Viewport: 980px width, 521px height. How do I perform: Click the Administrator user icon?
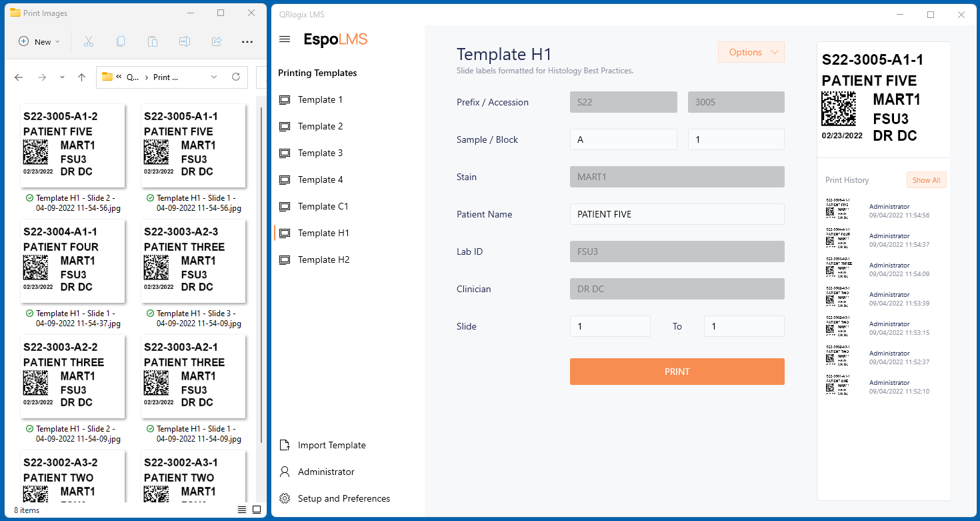pos(285,472)
